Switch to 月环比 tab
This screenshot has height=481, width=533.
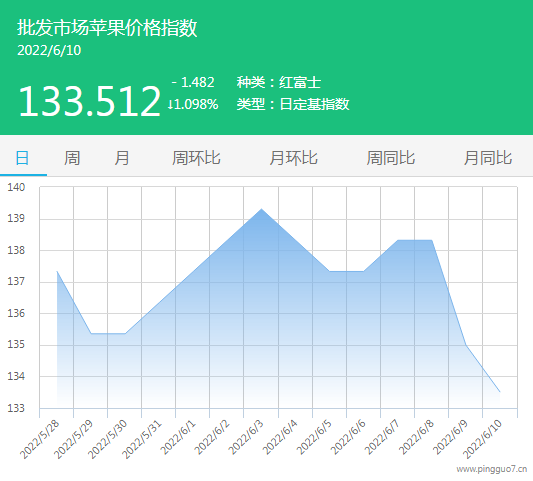pos(294,158)
